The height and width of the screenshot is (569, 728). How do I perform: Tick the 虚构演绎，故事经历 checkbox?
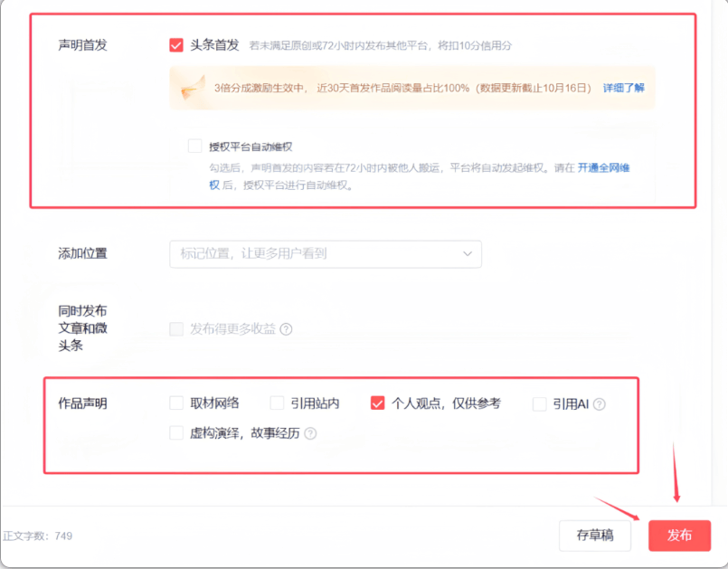click(177, 433)
